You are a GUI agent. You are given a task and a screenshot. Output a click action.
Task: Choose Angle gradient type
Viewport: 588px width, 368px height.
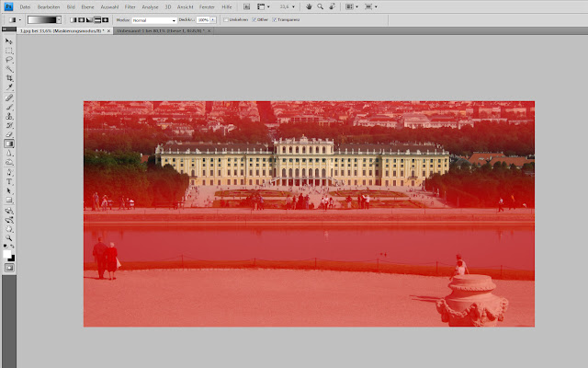pyautogui.click(x=89, y=20)
